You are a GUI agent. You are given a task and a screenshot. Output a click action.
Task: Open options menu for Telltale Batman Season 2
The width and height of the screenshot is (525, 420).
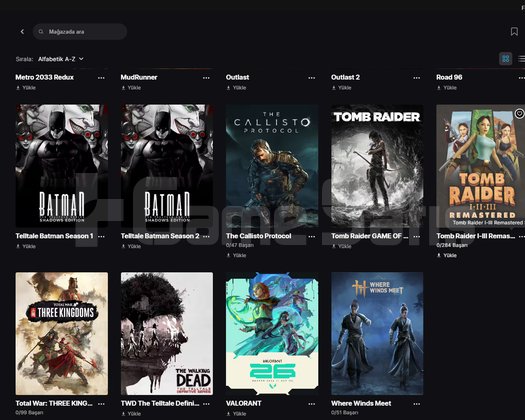point(206,236)
